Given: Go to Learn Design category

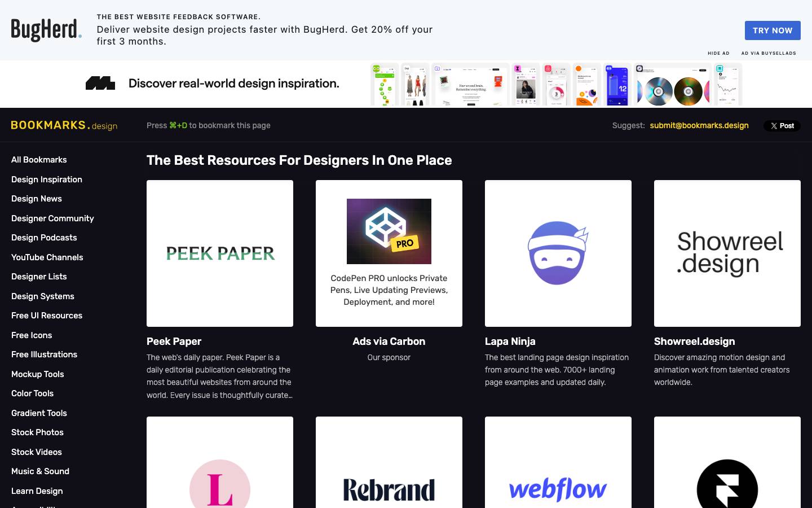Looking at the screenshot, I should [37, 491].
